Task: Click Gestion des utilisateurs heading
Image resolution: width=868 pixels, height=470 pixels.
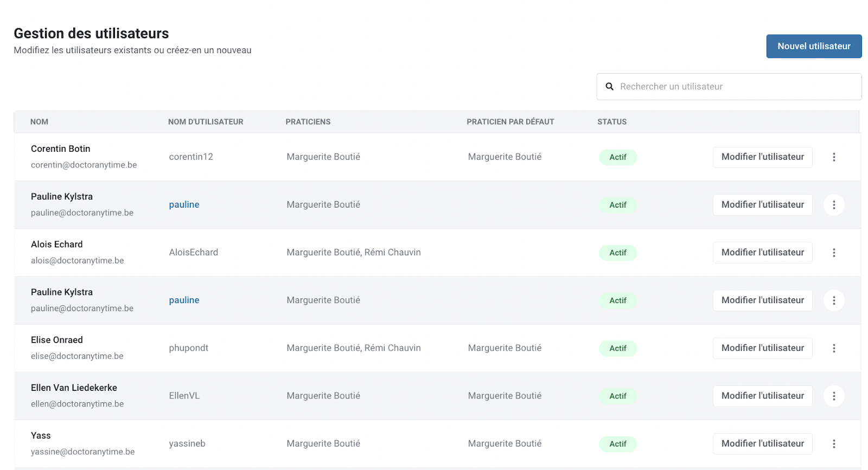Action: tap(91, 34)
